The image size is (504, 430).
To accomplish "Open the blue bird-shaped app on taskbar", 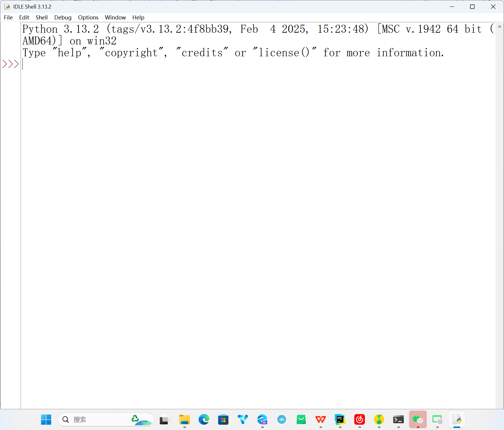I will (243, 419).
